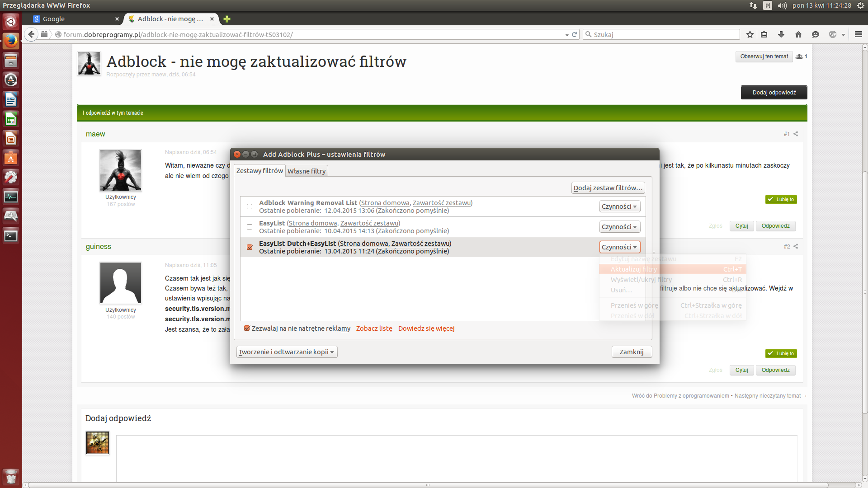Click Cytuj button on guiness post
This screenshot has width=868, height=488.
(741, 370)
